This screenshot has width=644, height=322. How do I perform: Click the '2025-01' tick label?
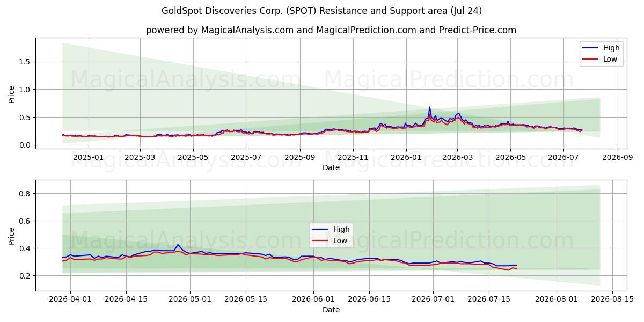pos(88,157)
